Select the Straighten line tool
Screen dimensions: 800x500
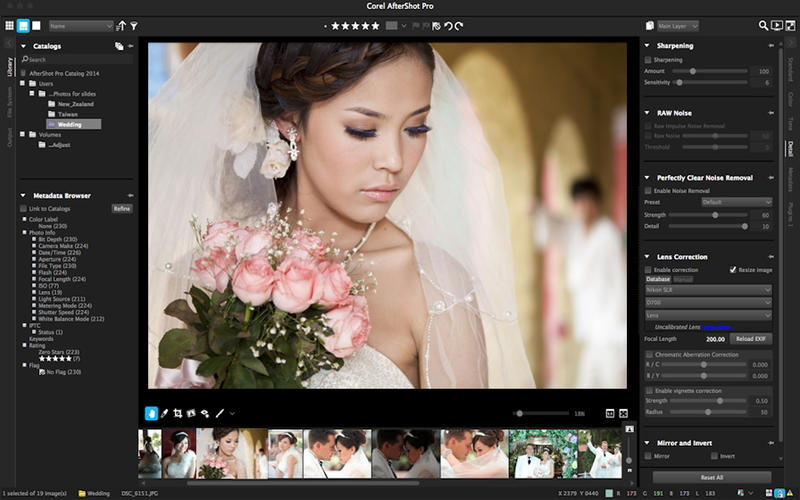219,413
